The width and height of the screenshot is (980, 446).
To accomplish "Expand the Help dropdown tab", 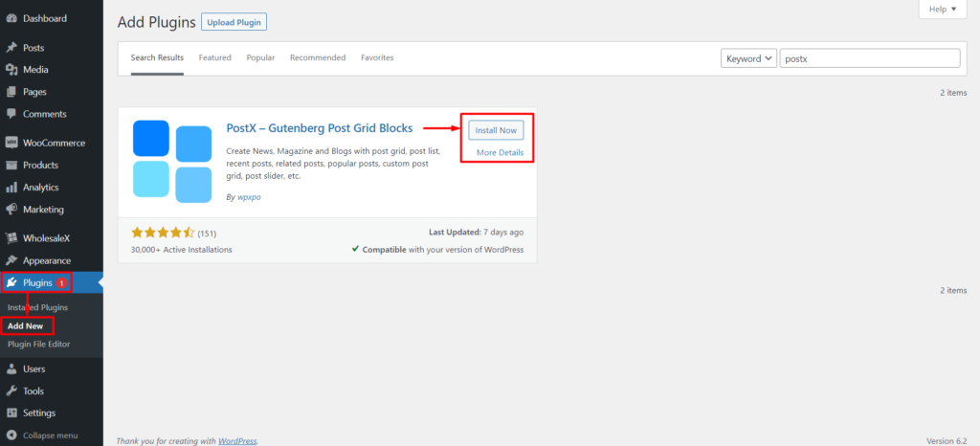I will (943, 9).
